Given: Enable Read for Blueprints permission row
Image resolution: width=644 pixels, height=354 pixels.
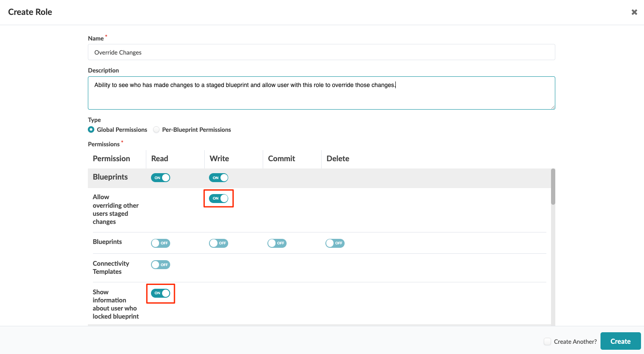Looking at the screenshot, I should [160, 243].
